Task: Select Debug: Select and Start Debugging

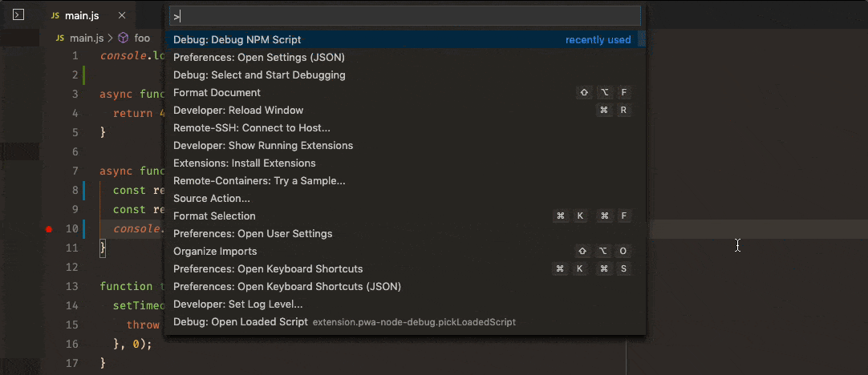Action: pos(259,75)
